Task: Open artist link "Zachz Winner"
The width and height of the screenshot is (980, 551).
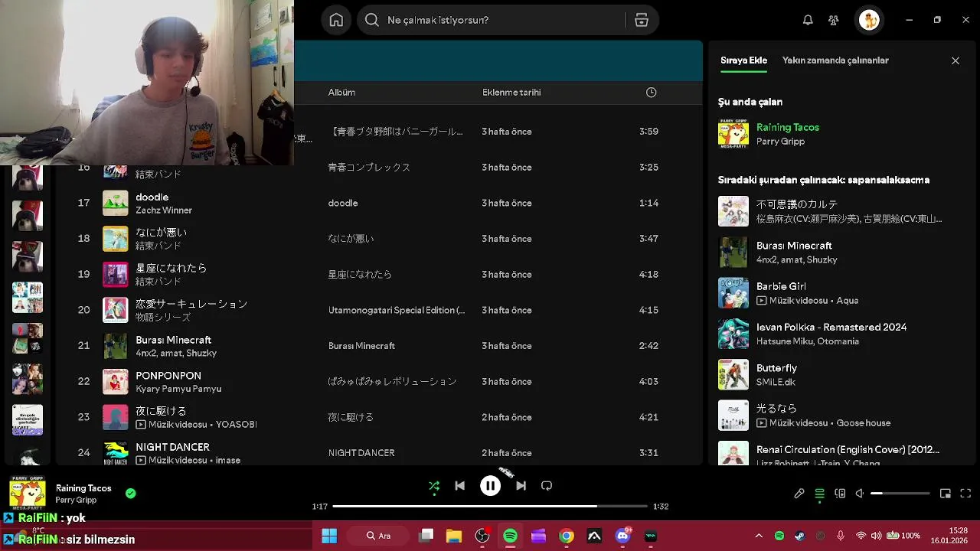Action: pyautogui.click(x=164, y=210)
